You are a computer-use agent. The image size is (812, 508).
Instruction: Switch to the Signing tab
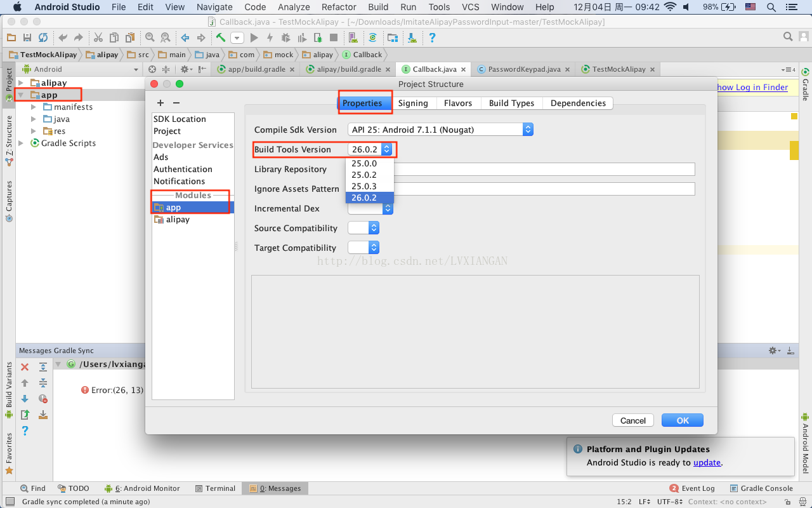[413, 103]
